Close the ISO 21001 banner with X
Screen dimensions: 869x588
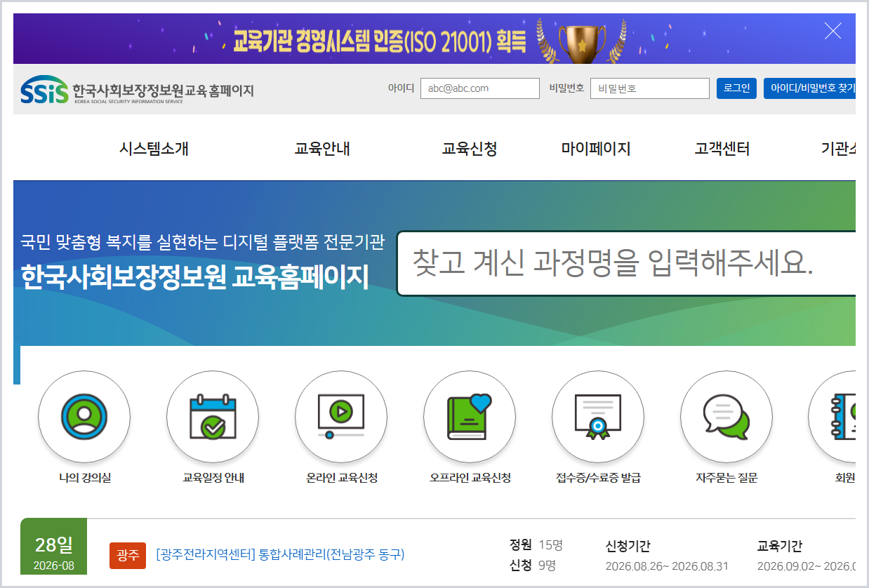click(832, 31)
